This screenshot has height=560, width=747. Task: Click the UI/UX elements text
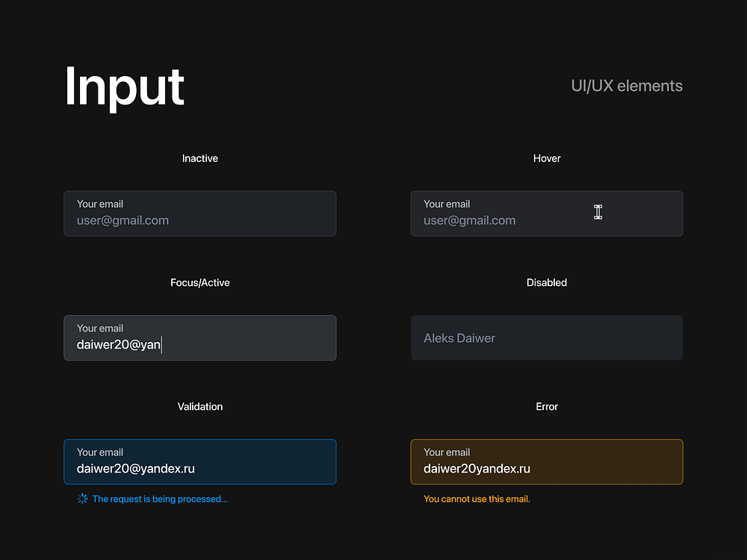(x=627, y=86)
